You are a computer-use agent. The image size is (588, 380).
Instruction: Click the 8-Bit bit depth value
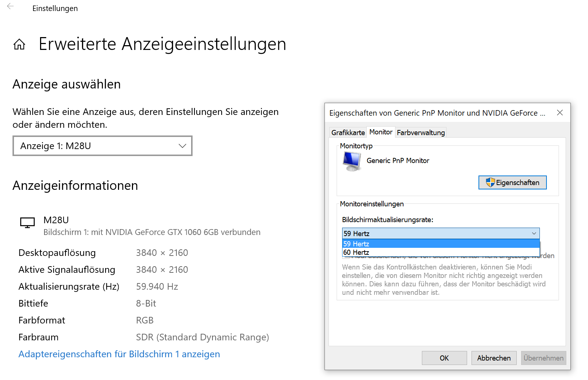(x=146, y=303)
